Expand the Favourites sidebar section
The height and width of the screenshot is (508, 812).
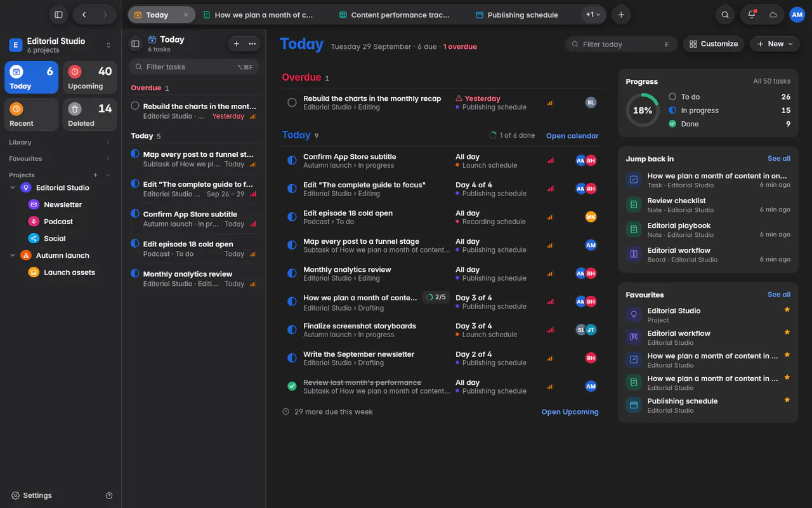pos(108,159)
